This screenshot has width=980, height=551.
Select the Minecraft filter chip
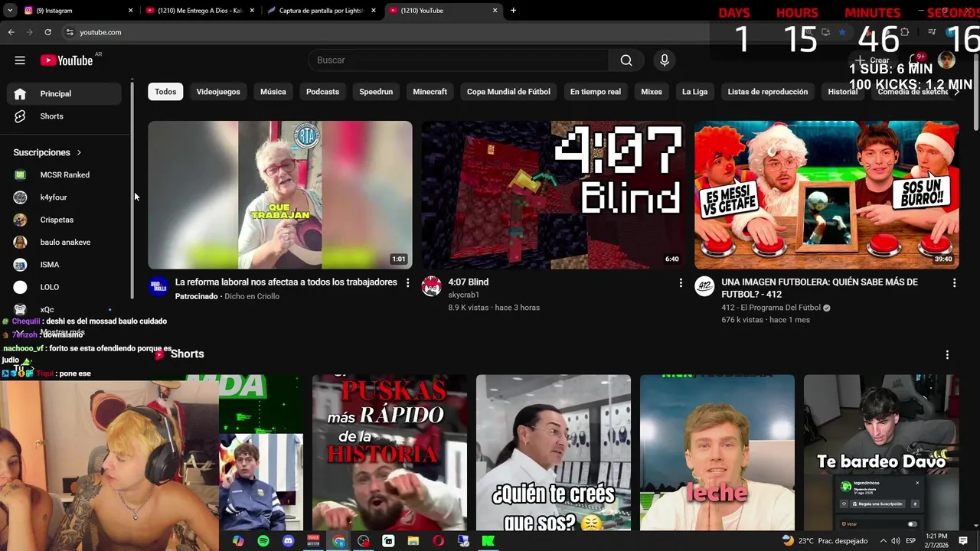pos(430,92)
